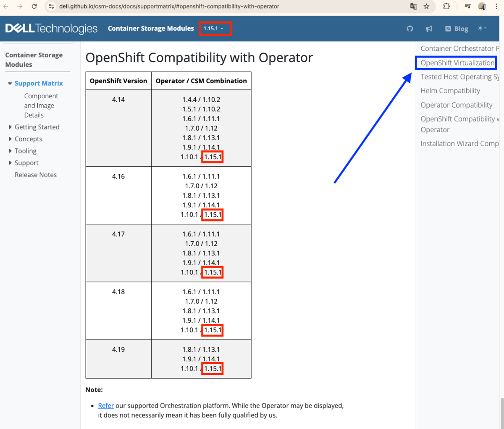Expand the Concepts section arrow
This screenshot has width=504, height=429.
[x=10, y=139]
